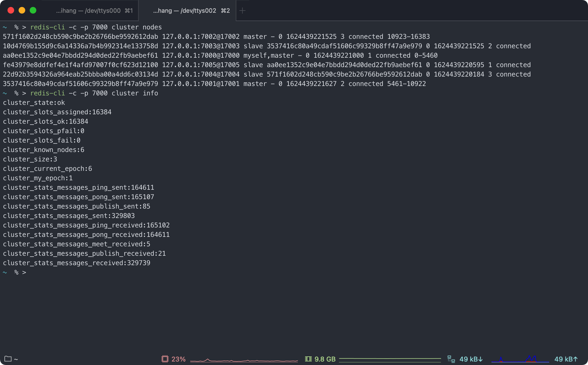Click cluster_stats_messages_sent:329803 line
The image size is (588, 365).
tap(69, 216)
